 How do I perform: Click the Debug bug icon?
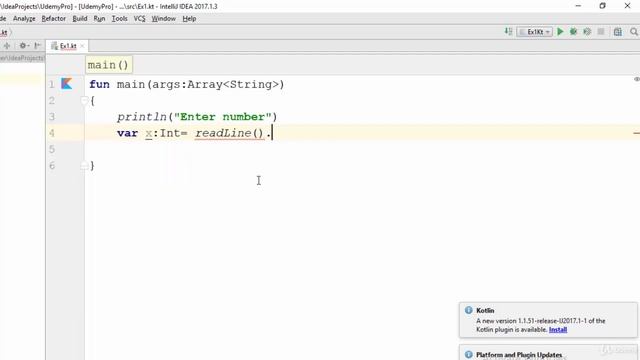(x=573, y=32)
